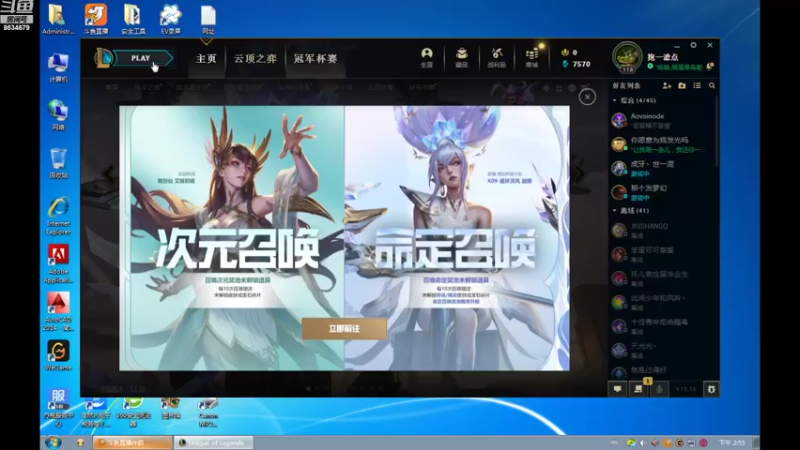Close the promotional popup with X circle

(587, 97)
